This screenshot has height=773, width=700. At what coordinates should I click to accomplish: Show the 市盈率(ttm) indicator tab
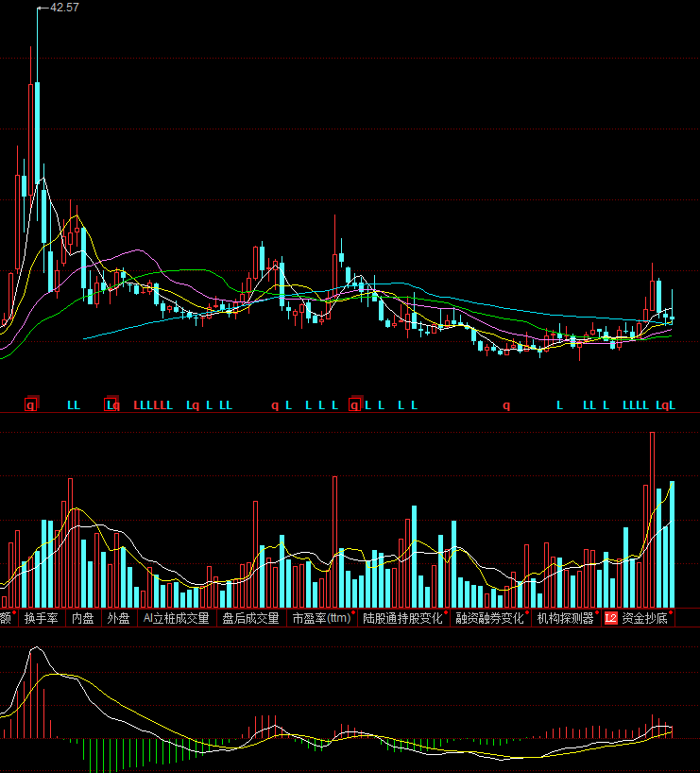click(x=321, y=618)
